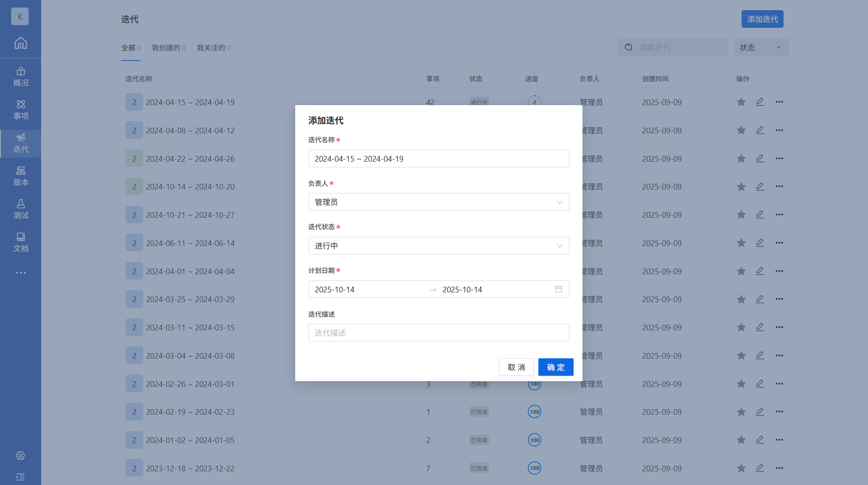The width and height of the screenshot is (868, 485).
Task: Go to the 事项 items sidebar icon
Action: [20, 110]
